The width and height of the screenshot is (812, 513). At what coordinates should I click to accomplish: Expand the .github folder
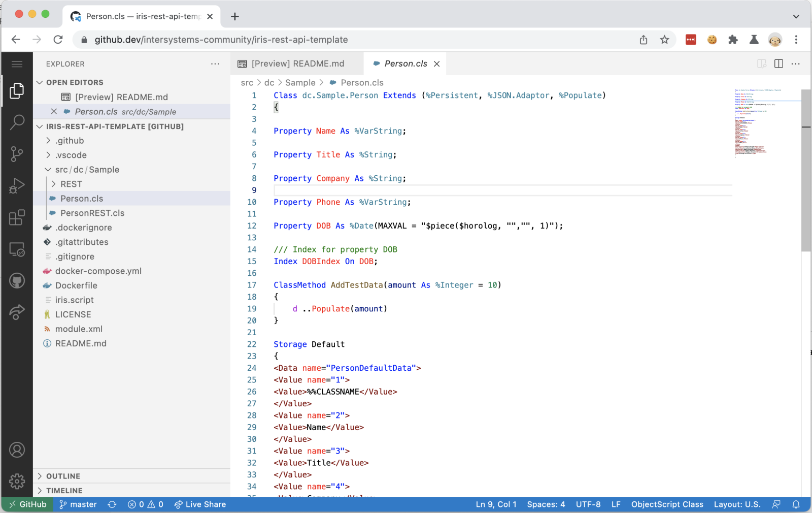[x=70, y=141]
